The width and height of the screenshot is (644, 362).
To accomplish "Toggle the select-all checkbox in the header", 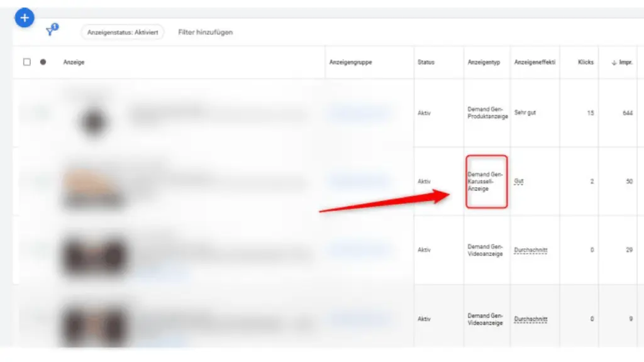I will coord(25,62).
